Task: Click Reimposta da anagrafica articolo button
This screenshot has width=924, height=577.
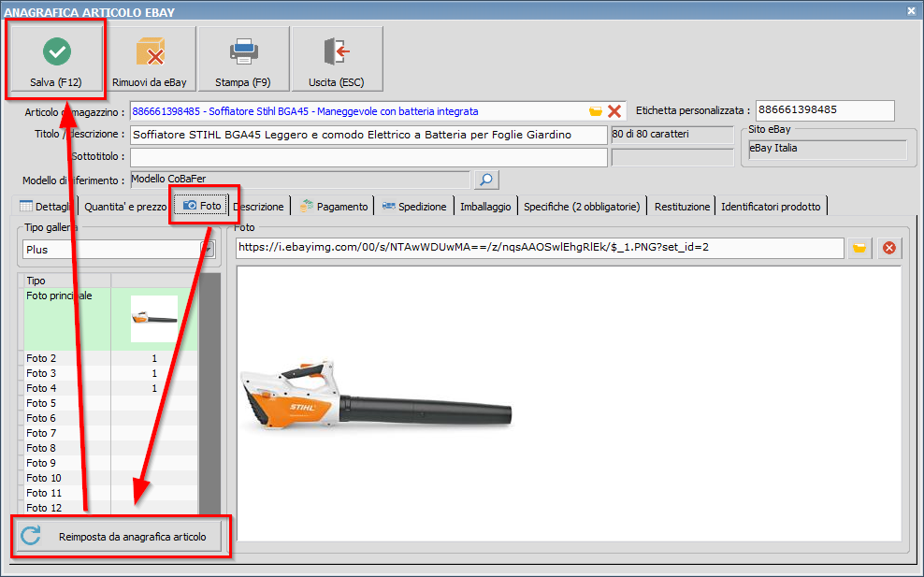Action: point(119,537)
